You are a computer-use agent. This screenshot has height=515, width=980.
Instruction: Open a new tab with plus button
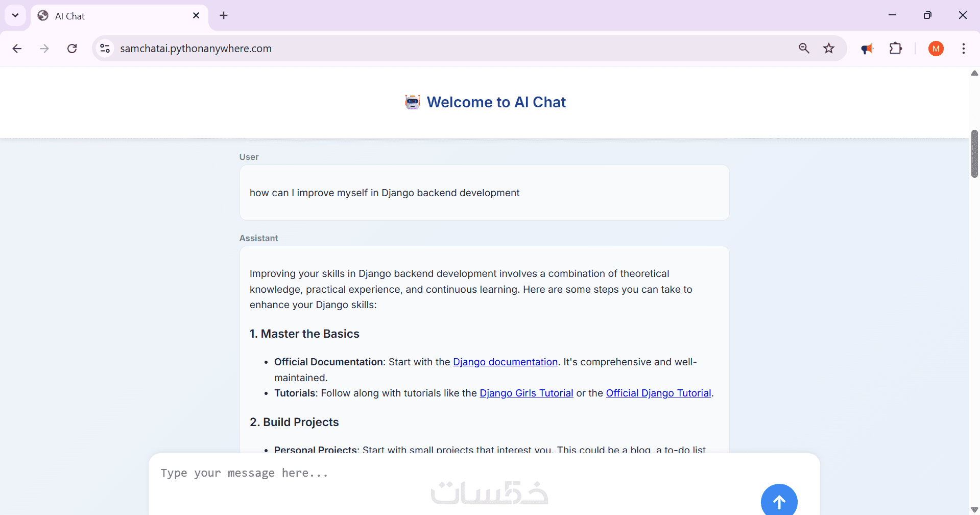click(x=224, y=15)
